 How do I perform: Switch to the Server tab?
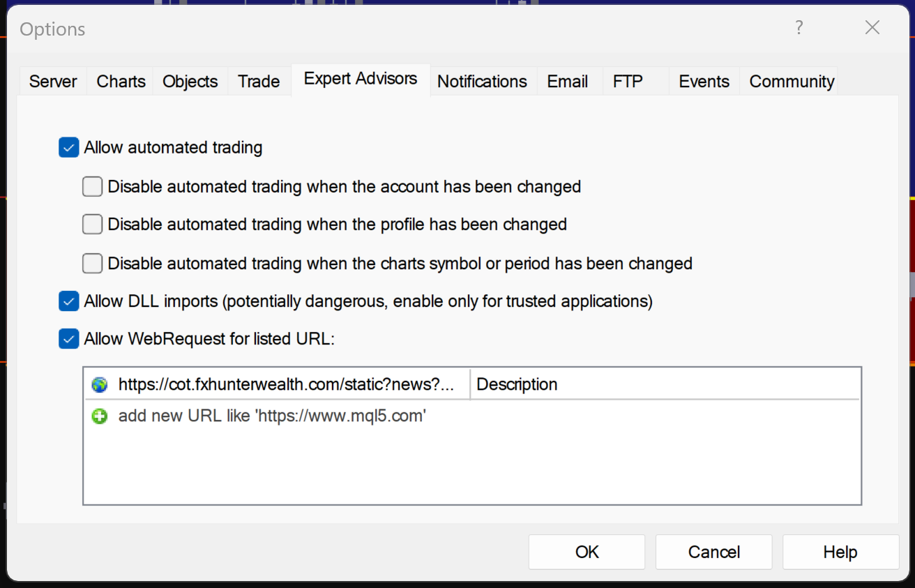(53, 82)
